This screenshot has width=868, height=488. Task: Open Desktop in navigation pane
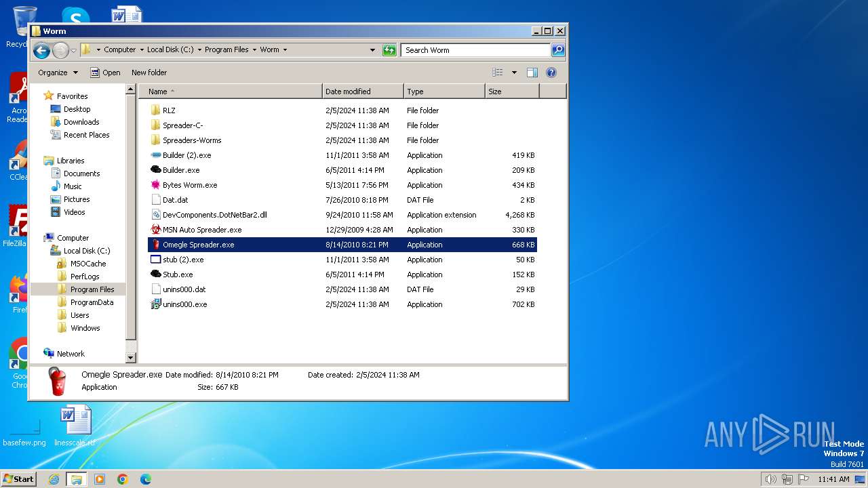[77, 109]
